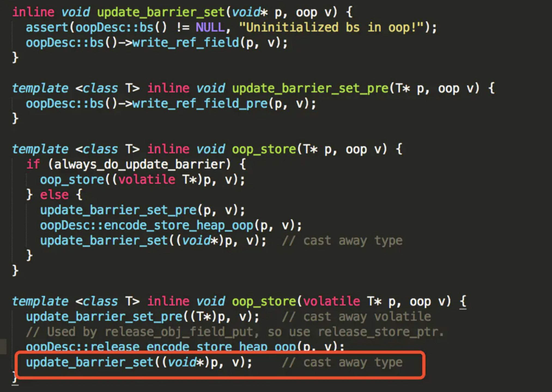Click the volatile keyword in the last oop_store signature
The width and height of the screenshot is (552, 392).
(x=331, y=301)
